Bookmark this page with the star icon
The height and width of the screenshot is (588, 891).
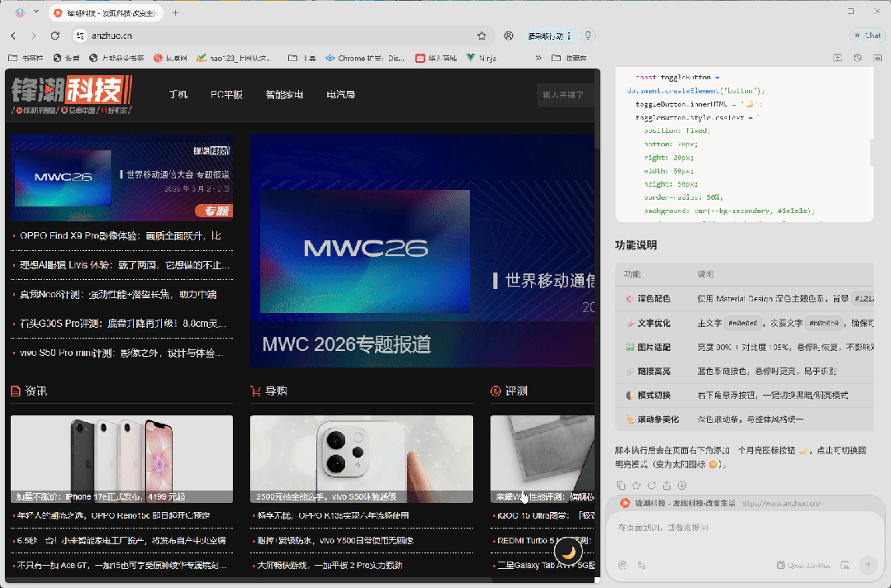click(x=481, y=36)
